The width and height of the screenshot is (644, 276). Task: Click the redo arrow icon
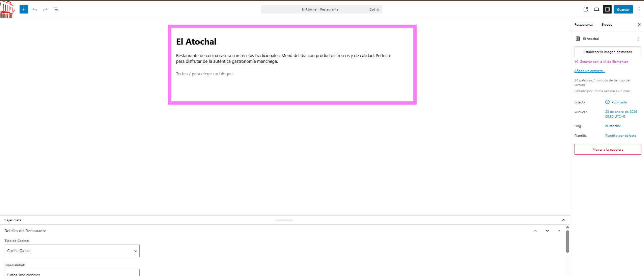[x=46, y=9]
